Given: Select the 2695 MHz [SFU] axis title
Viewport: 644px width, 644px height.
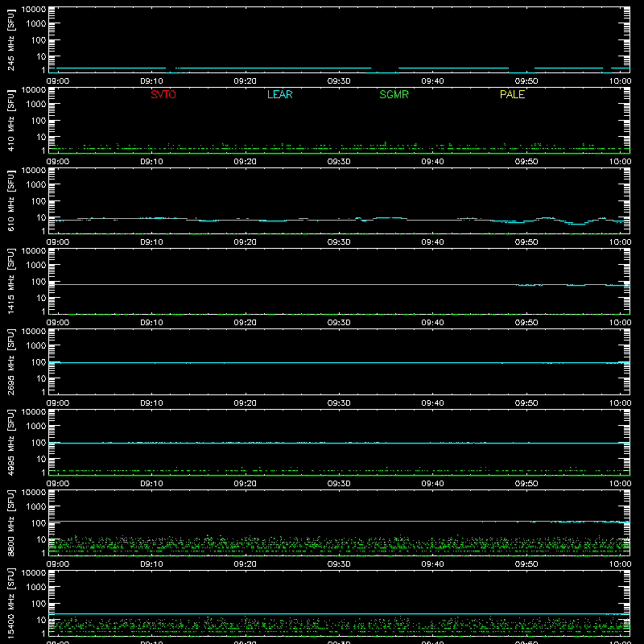Looking at the screenshot, I should coord(10,362).
